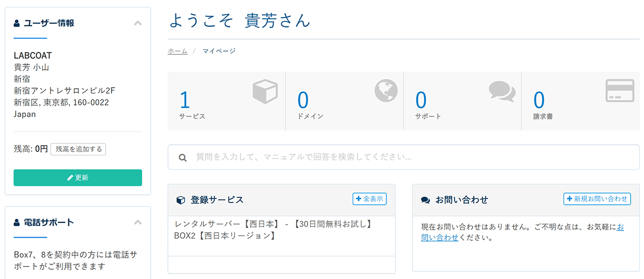Select the マイページ breadcrumb item
This screenshot has width=644, height=279.
tap(218, 51)
